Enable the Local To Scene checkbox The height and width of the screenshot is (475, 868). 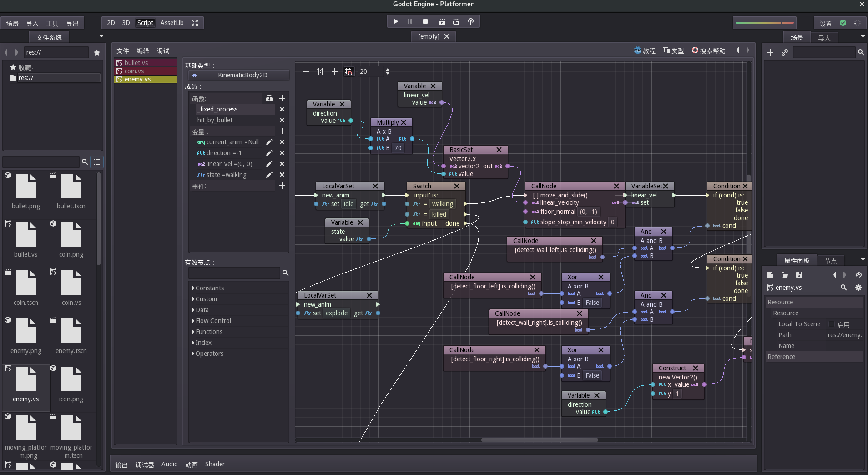click(832, 324)
